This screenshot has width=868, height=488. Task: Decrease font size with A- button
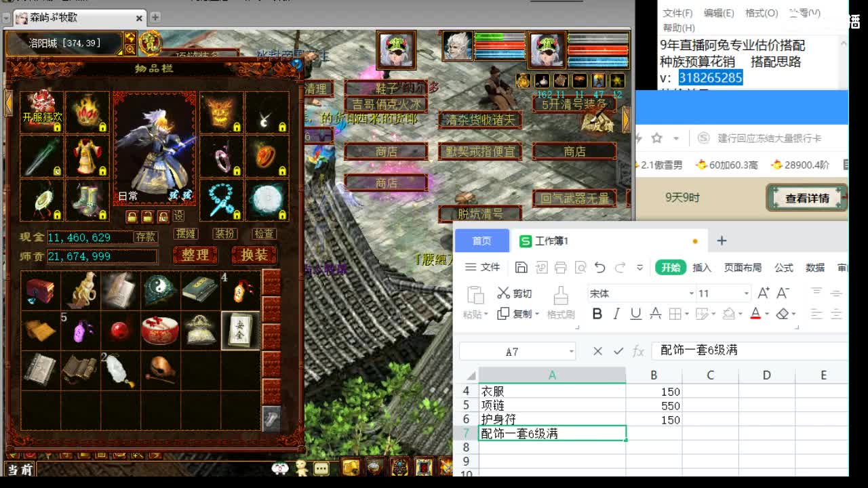[x=783, y=293]
